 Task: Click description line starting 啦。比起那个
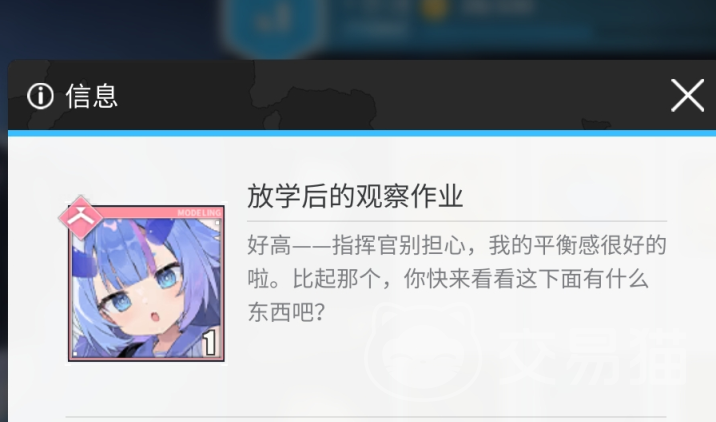[448, 279]
